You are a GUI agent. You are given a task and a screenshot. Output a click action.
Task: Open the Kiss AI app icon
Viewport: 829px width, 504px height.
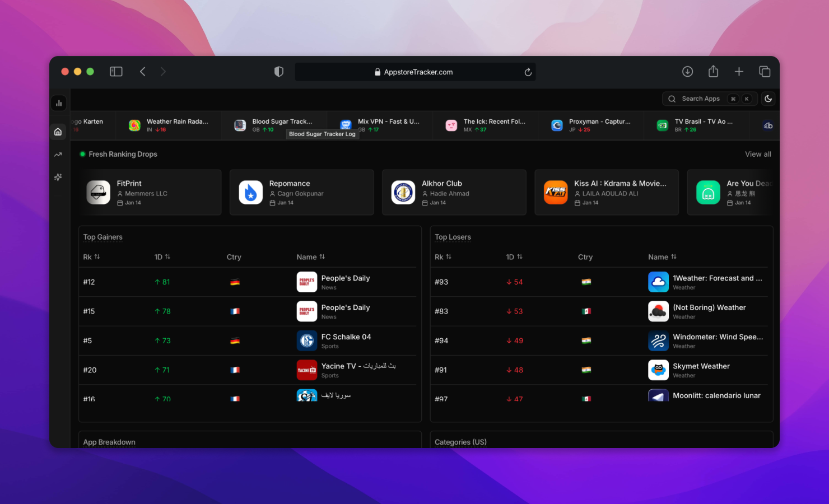tap(556, 192)
